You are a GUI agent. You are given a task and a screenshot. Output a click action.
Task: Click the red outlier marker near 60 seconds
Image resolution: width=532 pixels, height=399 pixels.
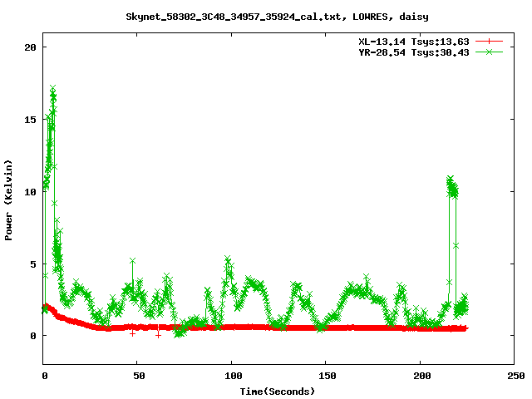(x=158, y=335)
